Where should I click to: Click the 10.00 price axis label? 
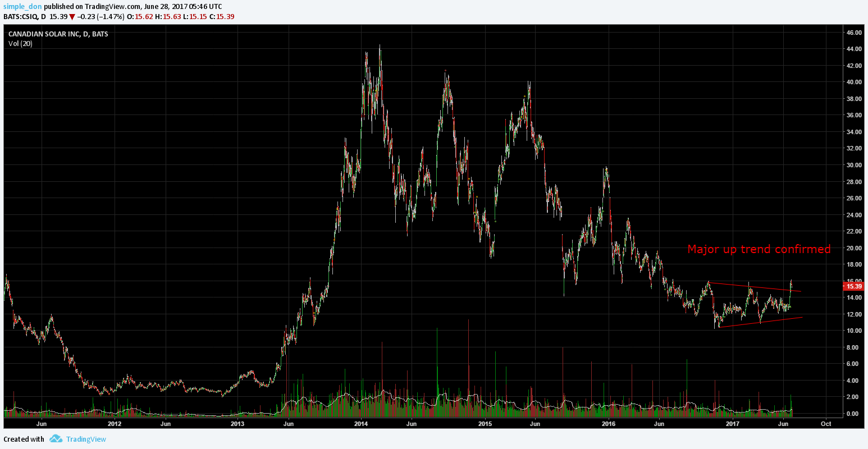click(854, 331)
